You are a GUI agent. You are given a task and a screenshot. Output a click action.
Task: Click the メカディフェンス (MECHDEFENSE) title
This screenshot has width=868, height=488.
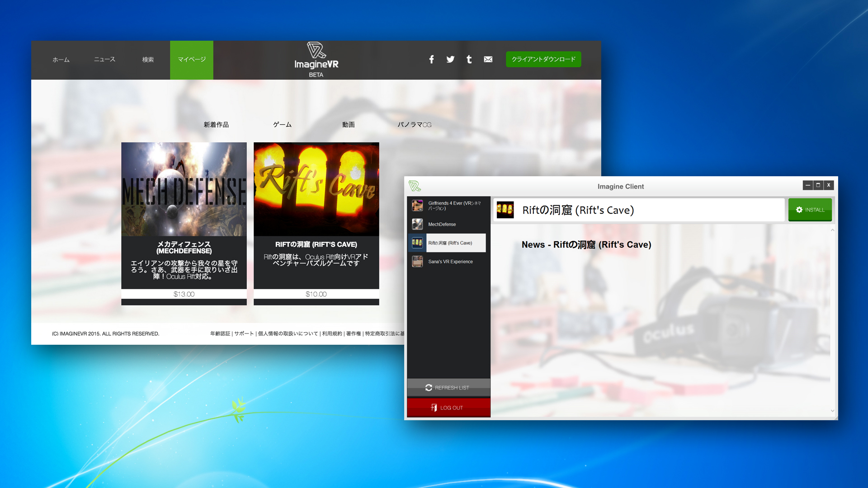(184, 248)
